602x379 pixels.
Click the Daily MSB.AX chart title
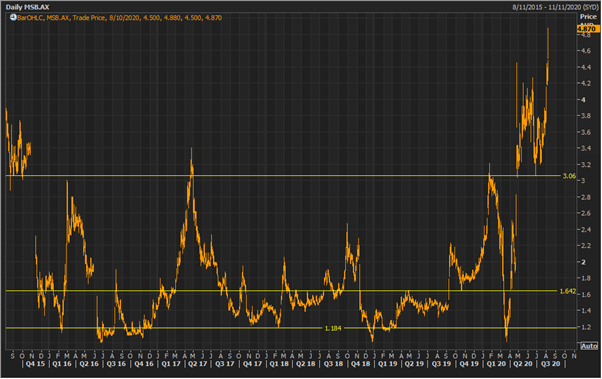27,7
